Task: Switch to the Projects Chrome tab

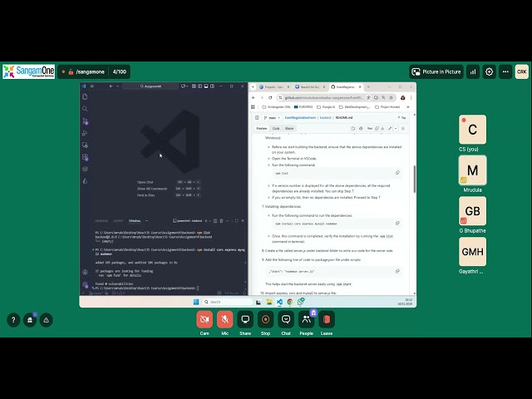Action: (x=274, y=87)
